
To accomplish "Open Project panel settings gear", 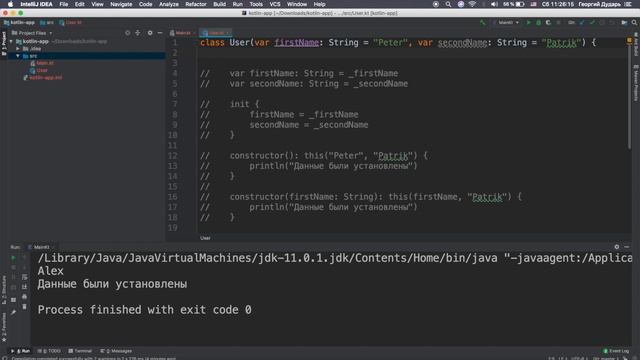I will [150, 33].
